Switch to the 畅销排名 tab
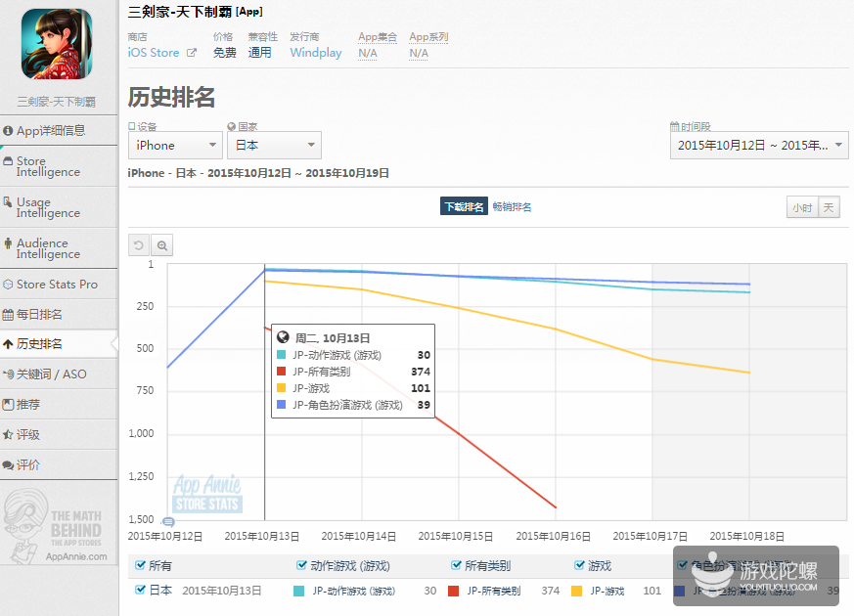This screenshot has width=854, height=616. tap(513, 206)
